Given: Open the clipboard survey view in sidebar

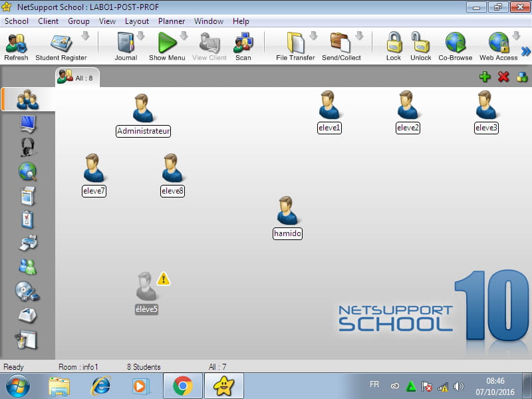Looking at the screenshot, I should pos(28,219).
